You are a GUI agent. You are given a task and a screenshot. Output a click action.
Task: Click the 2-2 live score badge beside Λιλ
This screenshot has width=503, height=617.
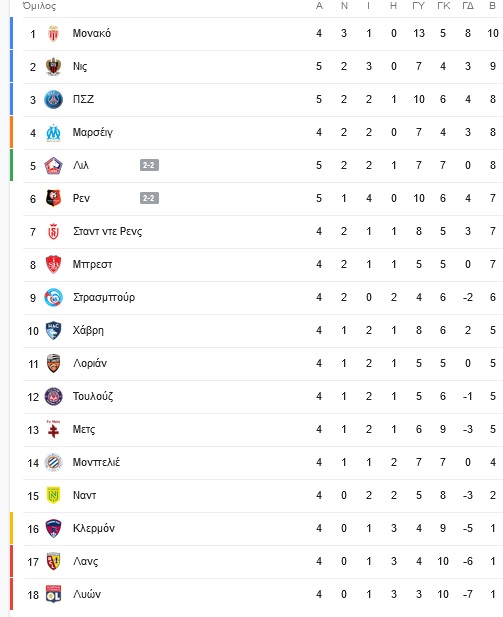150,165
